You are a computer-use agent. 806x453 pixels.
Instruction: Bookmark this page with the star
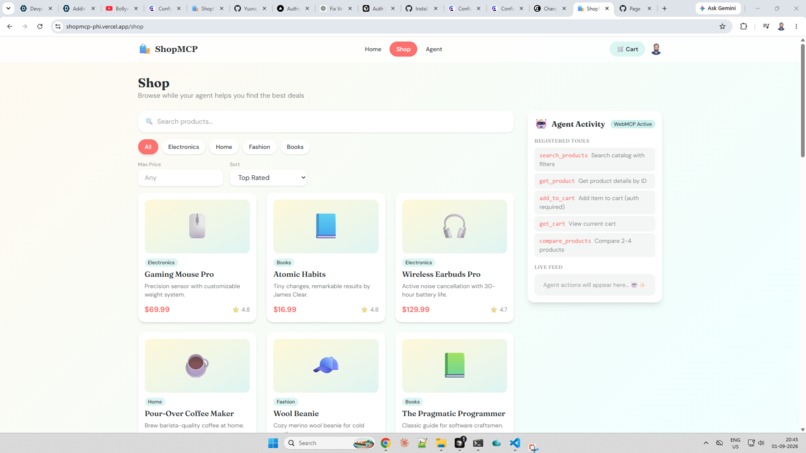pos(722,26)
